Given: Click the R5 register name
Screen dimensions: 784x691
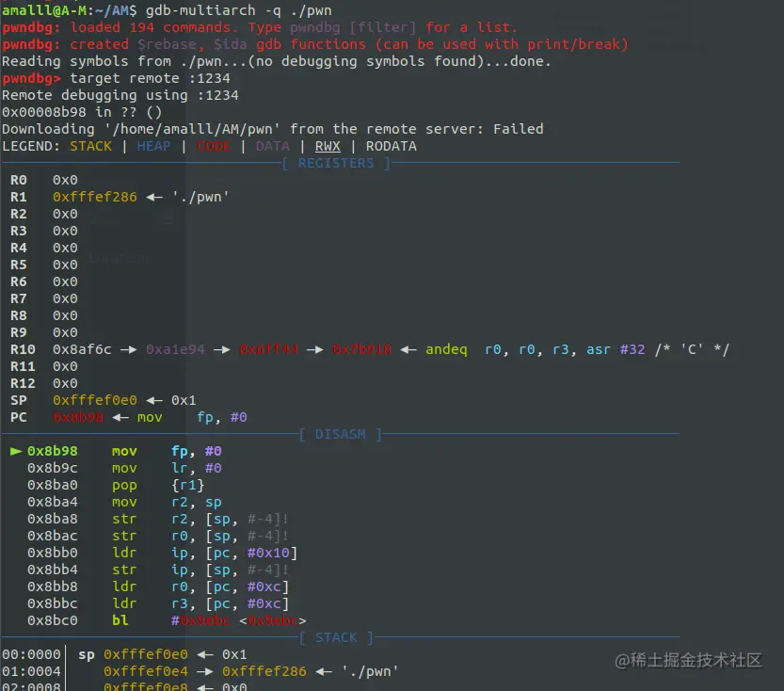Looking at the screenshot, I should click(x=19, y=265).
